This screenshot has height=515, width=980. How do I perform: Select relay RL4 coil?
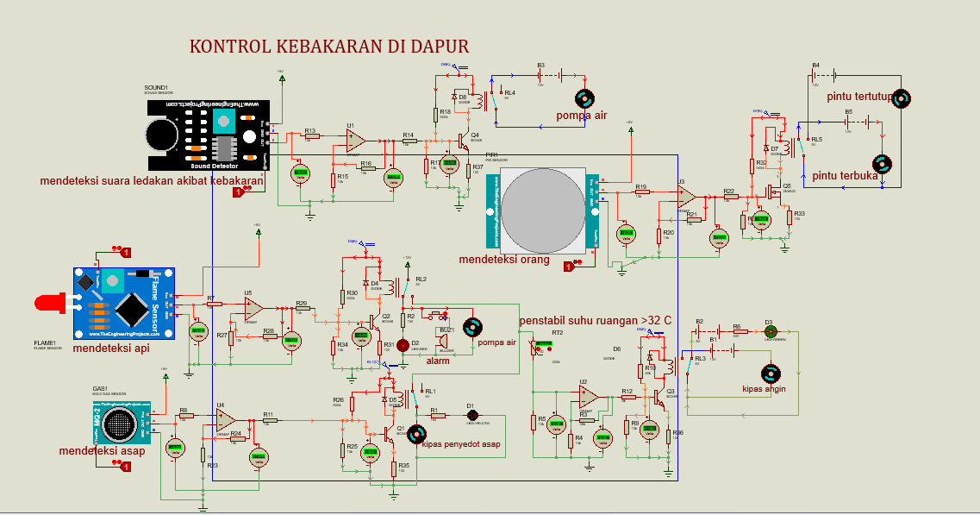coord(482,102)
